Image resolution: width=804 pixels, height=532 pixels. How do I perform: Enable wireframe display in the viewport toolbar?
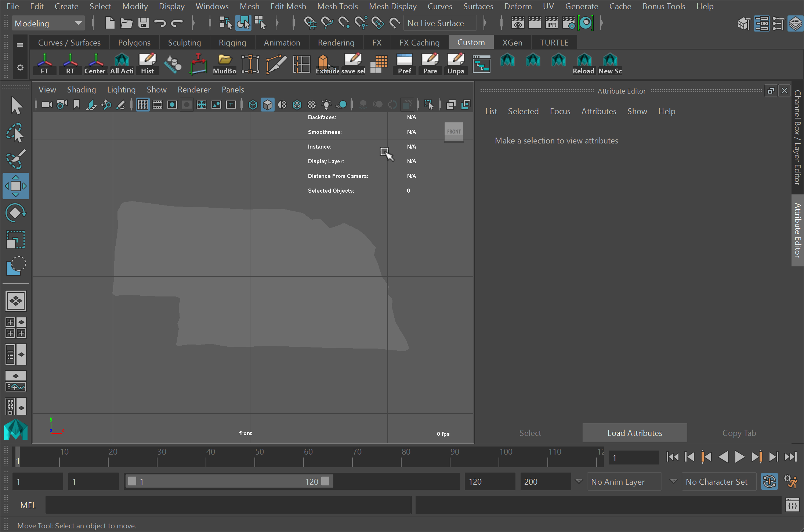tap(253, 105)
